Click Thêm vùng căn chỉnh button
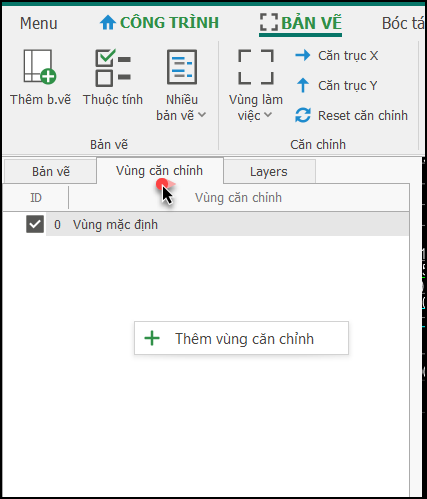427x499 pixels. (241, 338)
